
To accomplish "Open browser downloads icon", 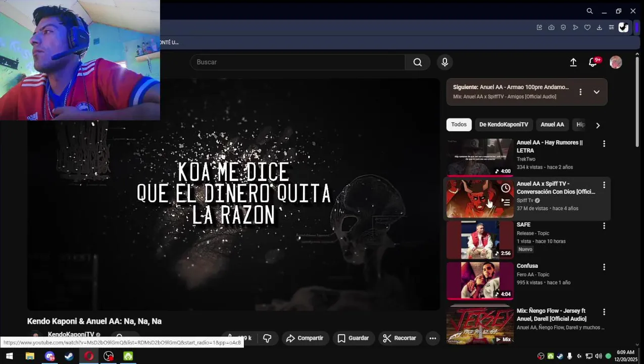I will tap(599, 27).
